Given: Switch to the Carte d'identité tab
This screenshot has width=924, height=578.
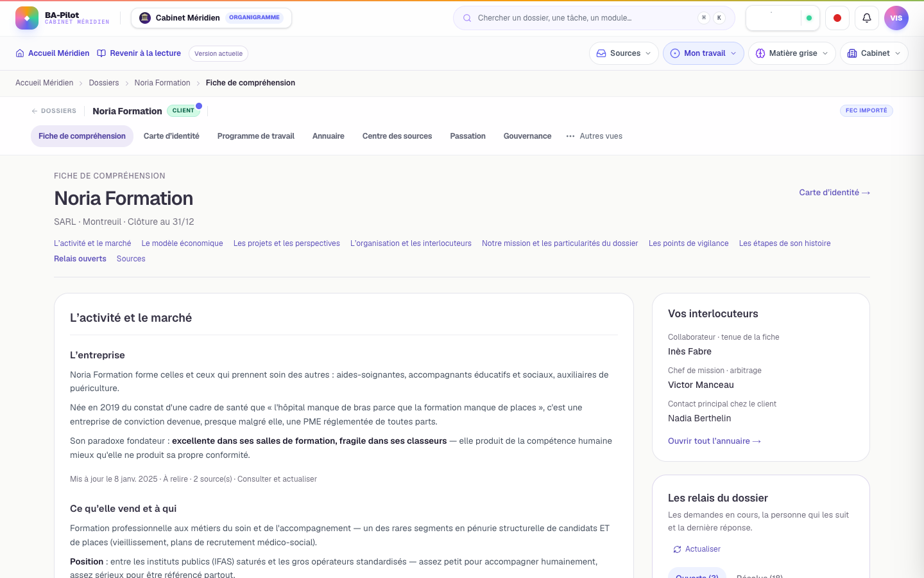Looking at the screenshot, I should 171,136.
